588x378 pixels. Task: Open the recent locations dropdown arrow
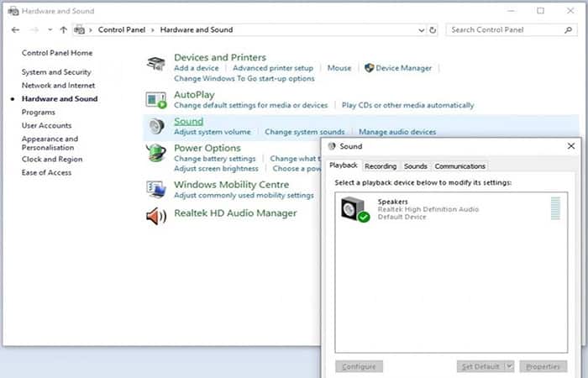click(x=50, y=30)
